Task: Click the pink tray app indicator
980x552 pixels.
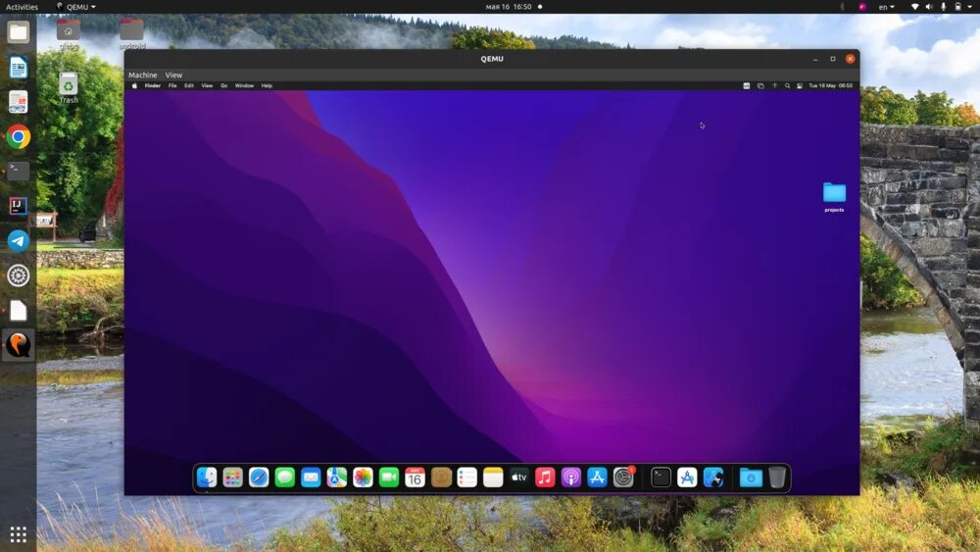Action: click(x=862, y=7)
